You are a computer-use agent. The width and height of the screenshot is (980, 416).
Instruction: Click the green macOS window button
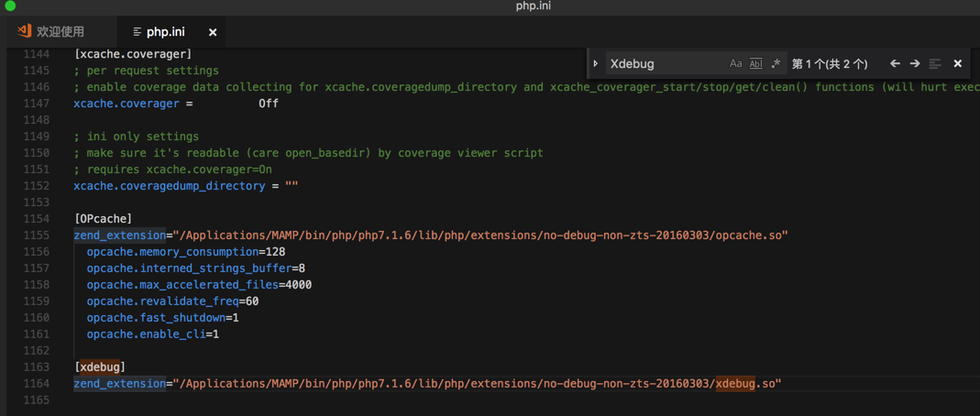point(10,6)
